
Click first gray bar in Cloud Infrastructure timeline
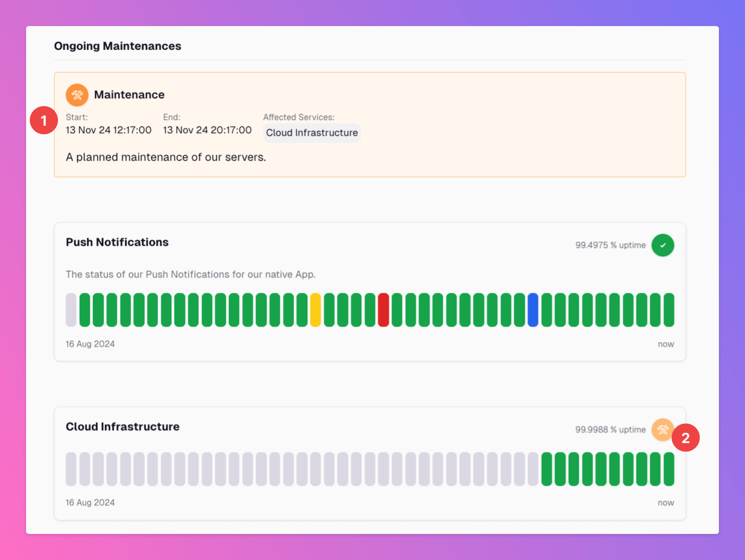71,469
